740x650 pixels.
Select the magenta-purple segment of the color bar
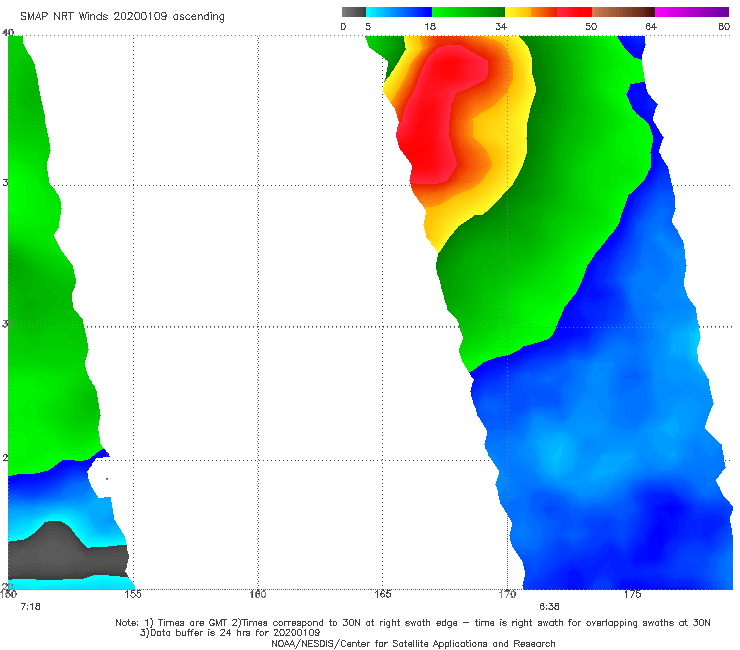[692, 12]
